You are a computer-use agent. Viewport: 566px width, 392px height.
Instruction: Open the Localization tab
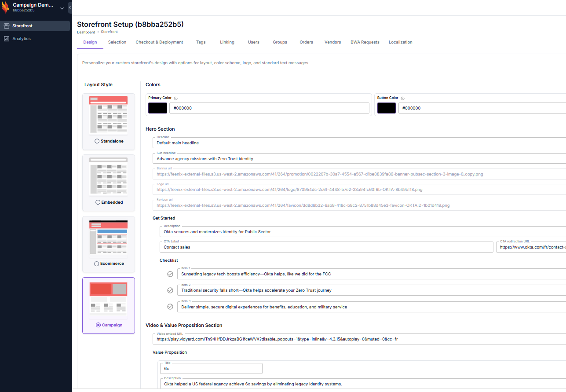coord(400,42)
